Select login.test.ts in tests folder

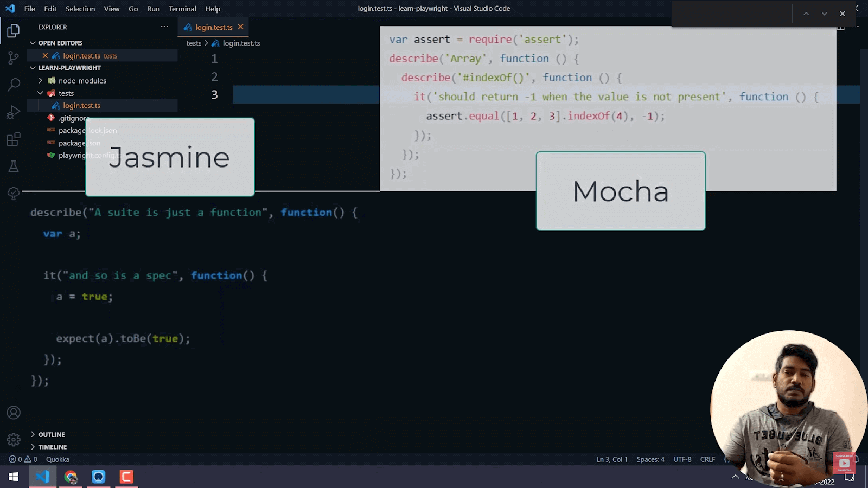tap(81, 106)
